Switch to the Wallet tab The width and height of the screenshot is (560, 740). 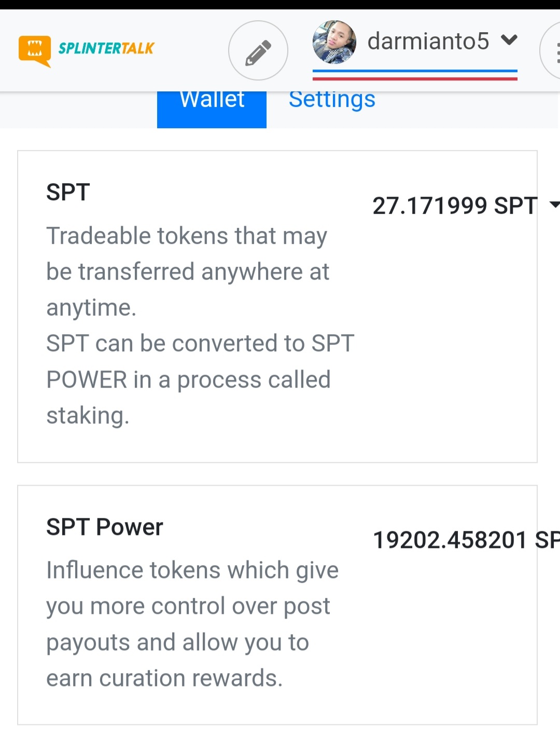(212, 104)
